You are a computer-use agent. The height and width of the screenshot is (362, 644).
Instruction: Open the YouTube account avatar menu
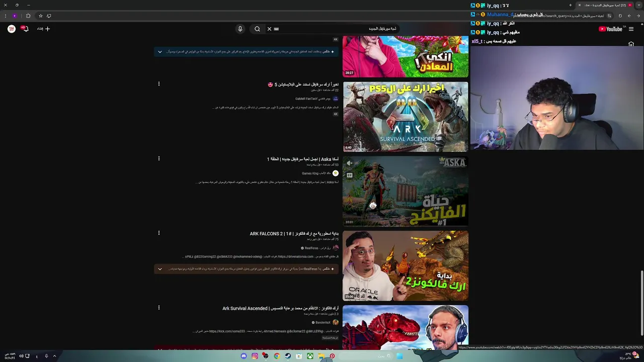12,29
